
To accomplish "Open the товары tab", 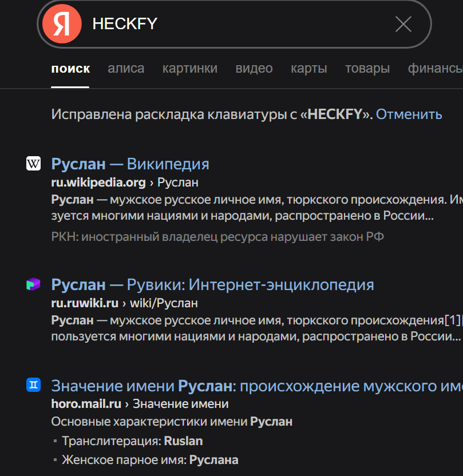I will pyautogui.click(x=367, y=69).
